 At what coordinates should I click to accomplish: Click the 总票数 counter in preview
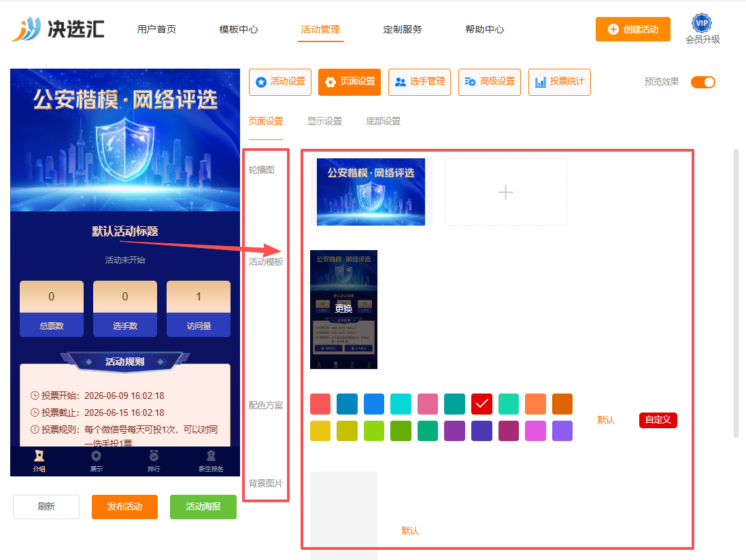pos(52,309)
